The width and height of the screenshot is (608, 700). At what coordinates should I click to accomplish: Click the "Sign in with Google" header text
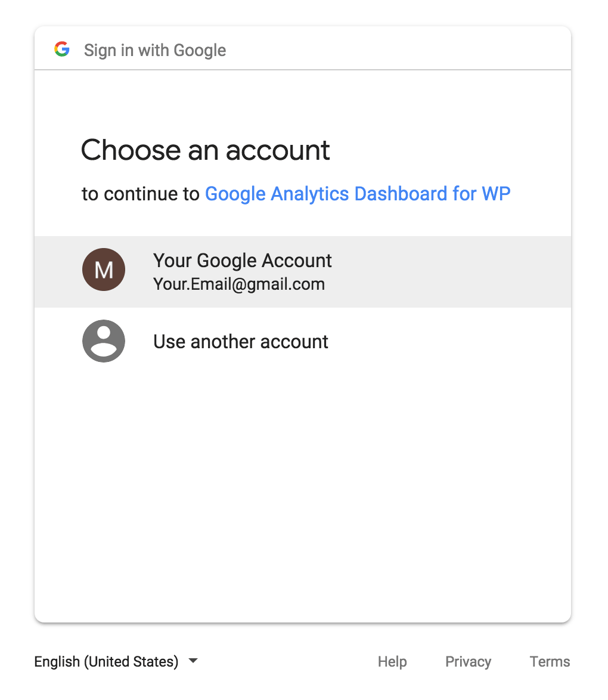(x=155, y=50)
